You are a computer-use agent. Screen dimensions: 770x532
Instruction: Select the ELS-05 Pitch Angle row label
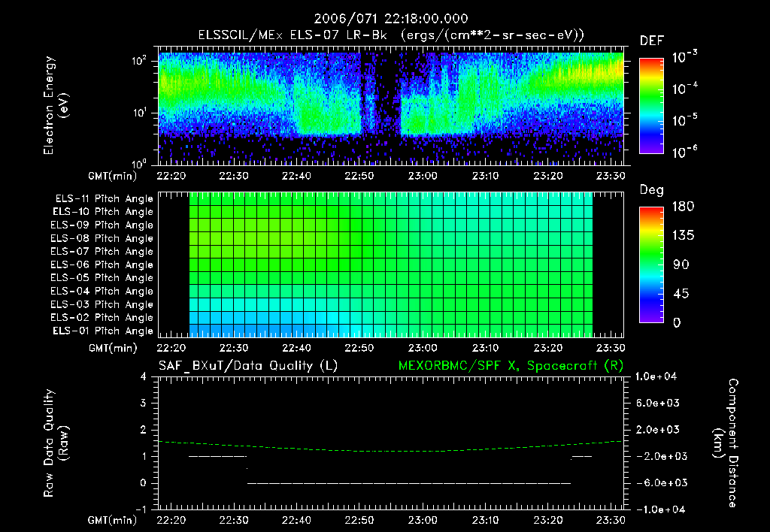pos(102,278)
